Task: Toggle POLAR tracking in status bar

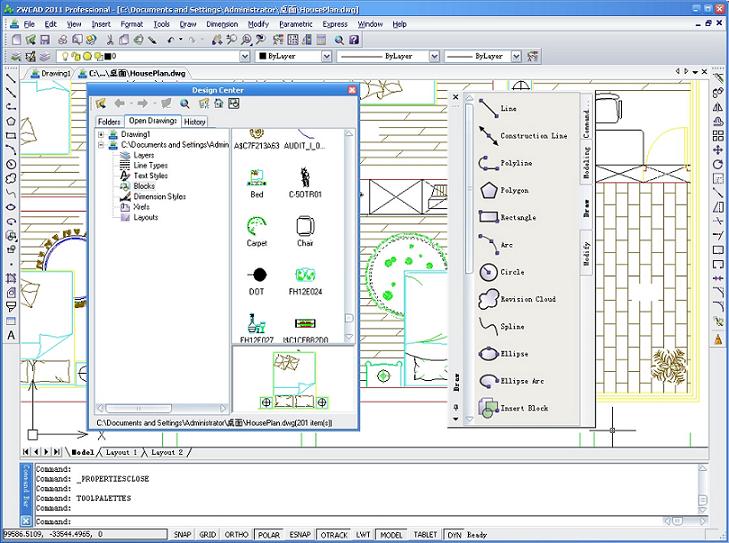Action: point(268,534)
